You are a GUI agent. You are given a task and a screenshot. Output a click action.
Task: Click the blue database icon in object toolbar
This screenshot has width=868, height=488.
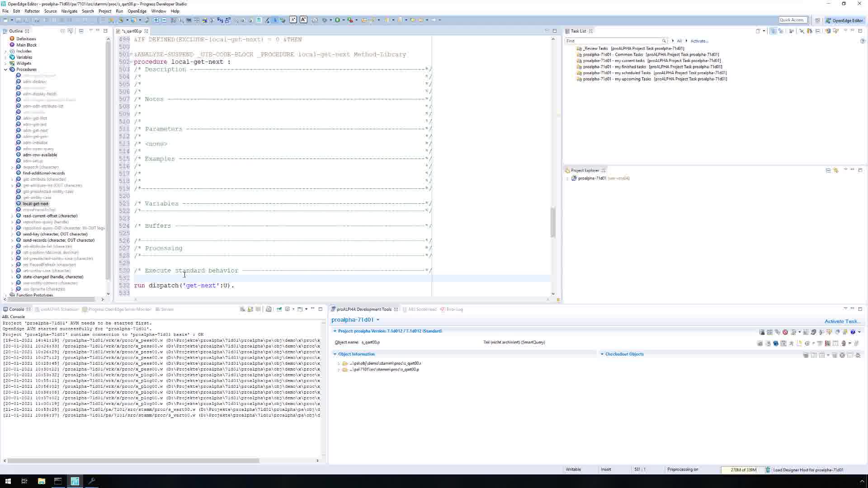tap(776, 343)
